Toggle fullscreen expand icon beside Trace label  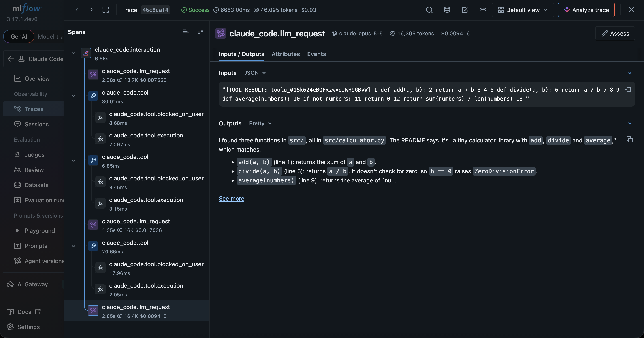(106, 10)
